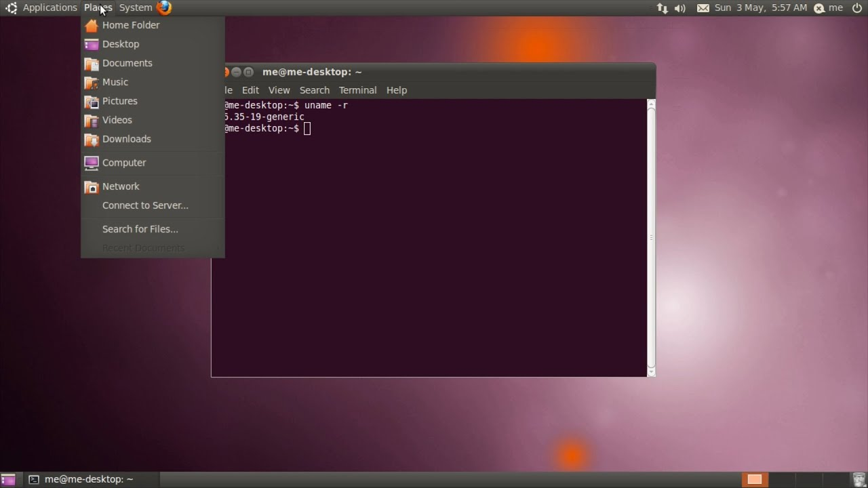Open the terminal's Help menu
This screenshot has width=868, height=488.
click(x=397, y=90)
